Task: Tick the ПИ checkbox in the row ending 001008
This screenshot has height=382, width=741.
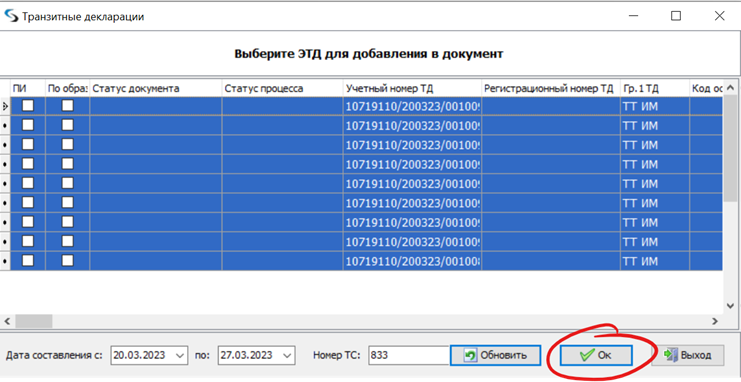Action: coord(28,260)
